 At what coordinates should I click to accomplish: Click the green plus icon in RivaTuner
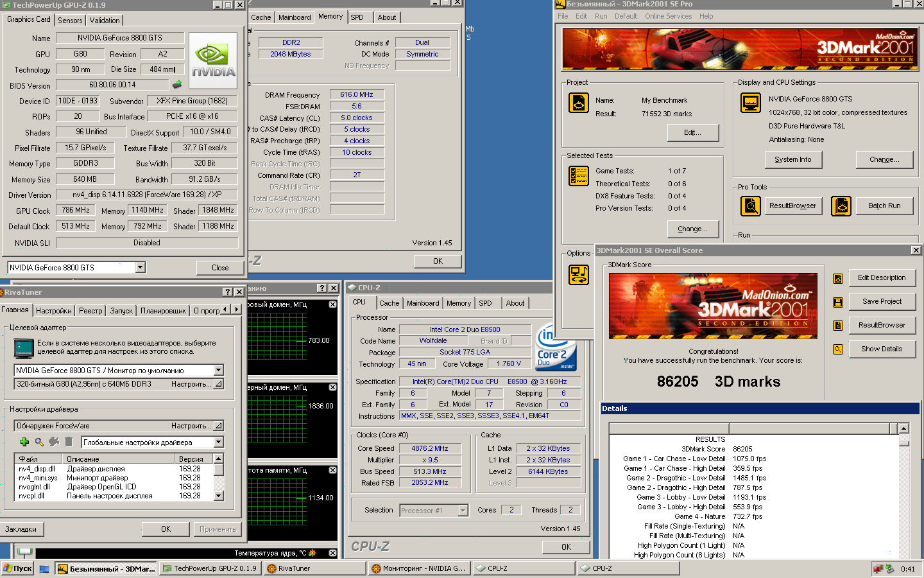(24, 442)
